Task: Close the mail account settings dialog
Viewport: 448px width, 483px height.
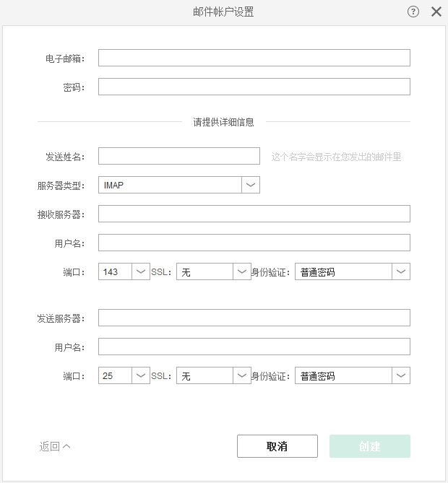Action: (x=436, y=12)
